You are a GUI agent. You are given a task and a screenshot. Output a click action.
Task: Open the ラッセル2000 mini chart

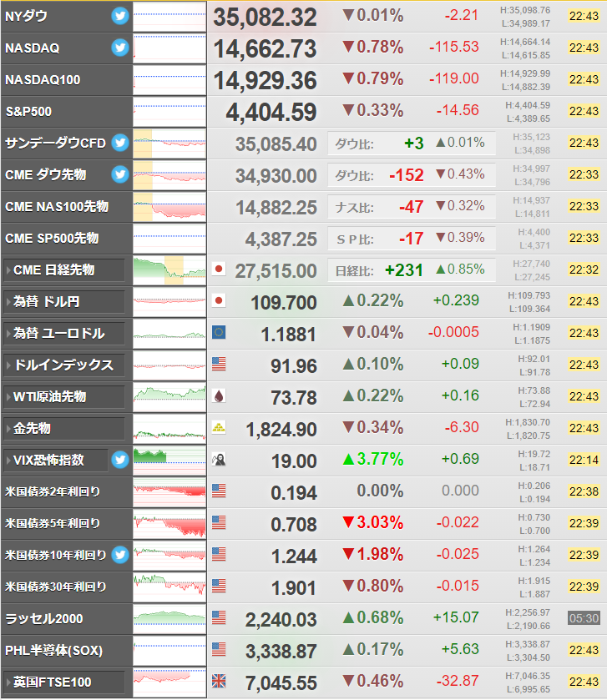click(x=169, y=619)
